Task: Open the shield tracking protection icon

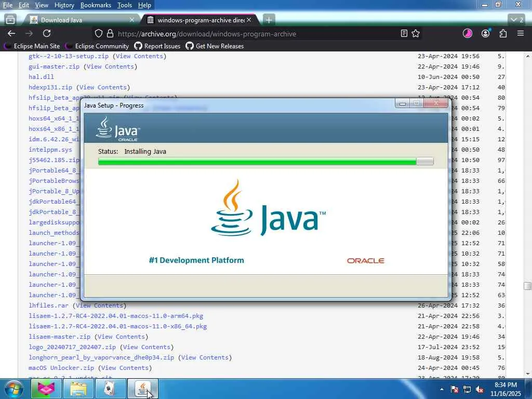Action: (98, 33)
